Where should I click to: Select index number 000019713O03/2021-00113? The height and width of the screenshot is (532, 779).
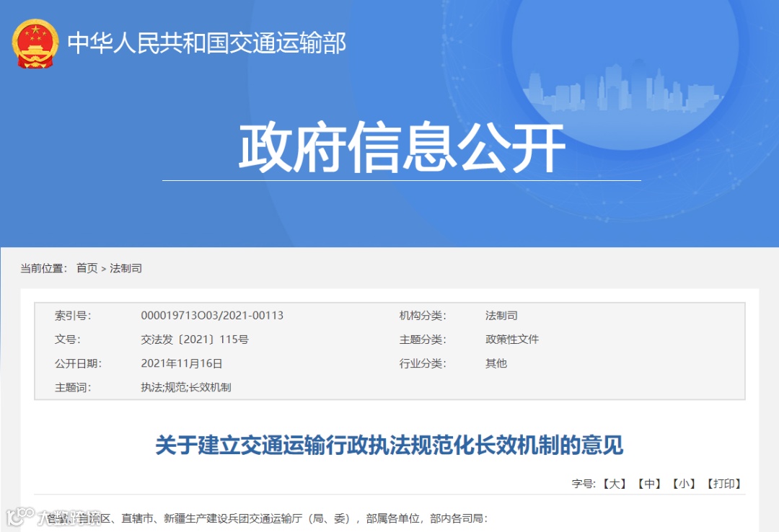212,316
